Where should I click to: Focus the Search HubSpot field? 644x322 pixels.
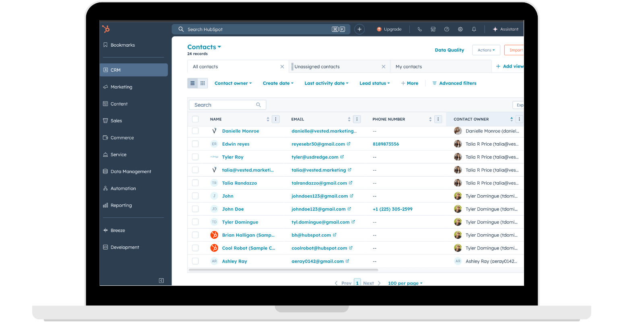[x=261, y=29]
